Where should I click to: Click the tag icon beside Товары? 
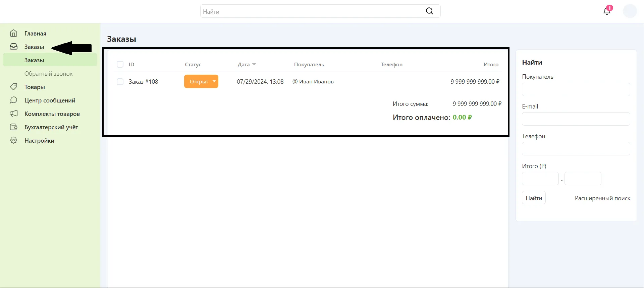coord(13,87)
